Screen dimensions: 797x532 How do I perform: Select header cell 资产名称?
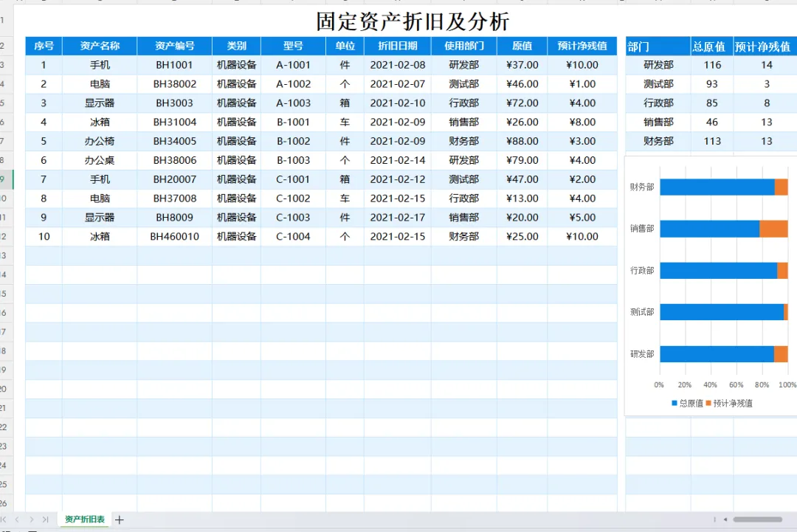[100, 46]
